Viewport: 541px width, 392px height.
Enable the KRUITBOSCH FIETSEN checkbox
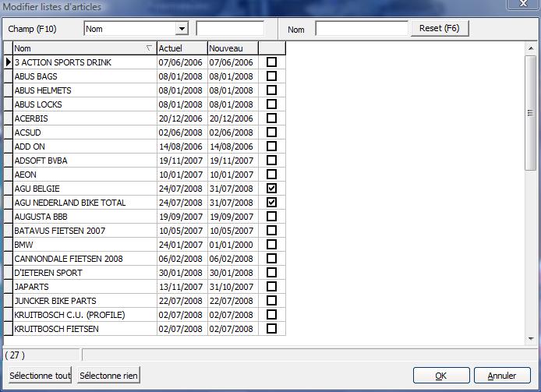272,329
